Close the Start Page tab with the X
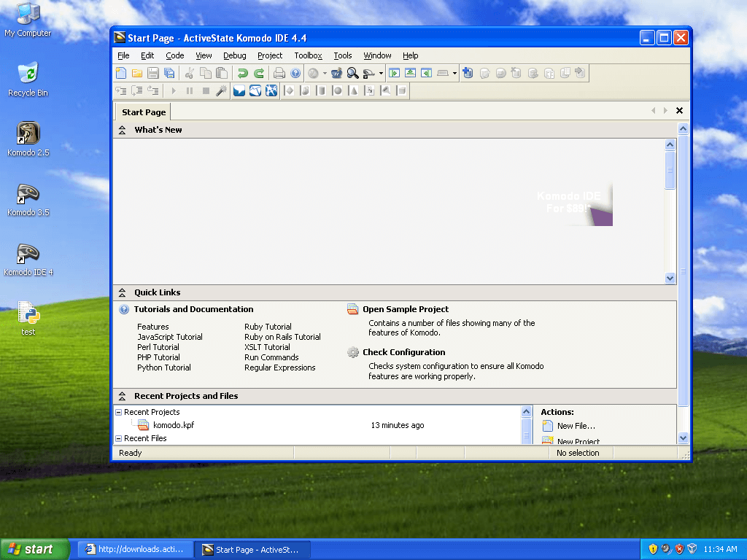The height and width of the screenshot is (560, 747). 679,111
